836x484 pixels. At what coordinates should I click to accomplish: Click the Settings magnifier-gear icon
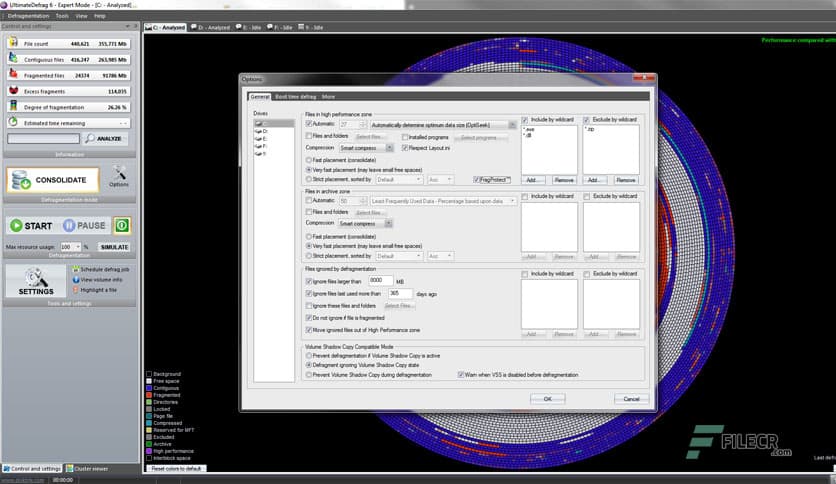[x=36, y=277]
